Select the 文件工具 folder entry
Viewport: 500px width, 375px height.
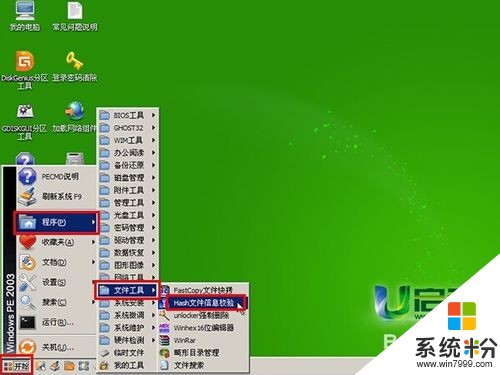(x=128, y=290)
